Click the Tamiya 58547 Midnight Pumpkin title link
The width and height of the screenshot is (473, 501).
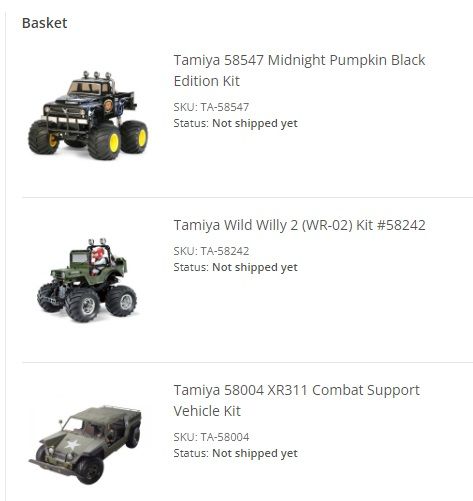(x=299, y=70)
